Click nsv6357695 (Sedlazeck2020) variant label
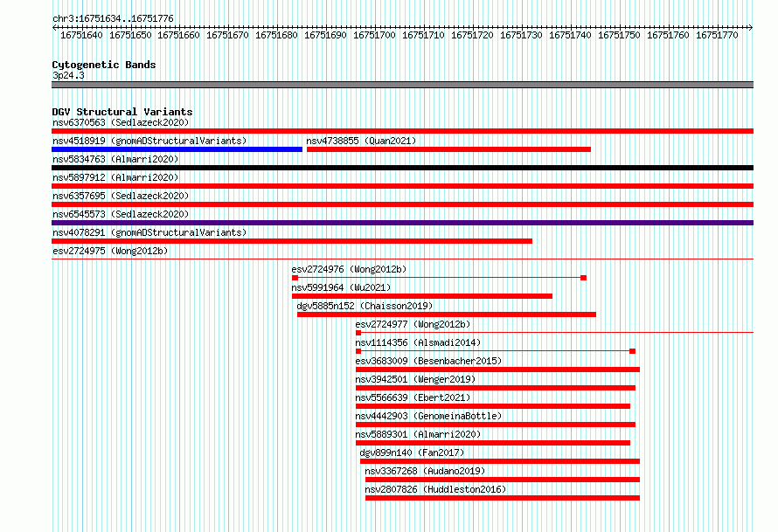Image resolution: width=778 pixels, height=532 pixels. (x=121, y=196)
